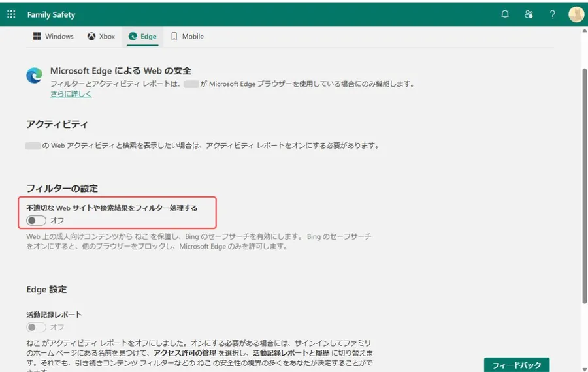
Task: Click the vertical page scrollbar
Action: (x=583, y=183)
